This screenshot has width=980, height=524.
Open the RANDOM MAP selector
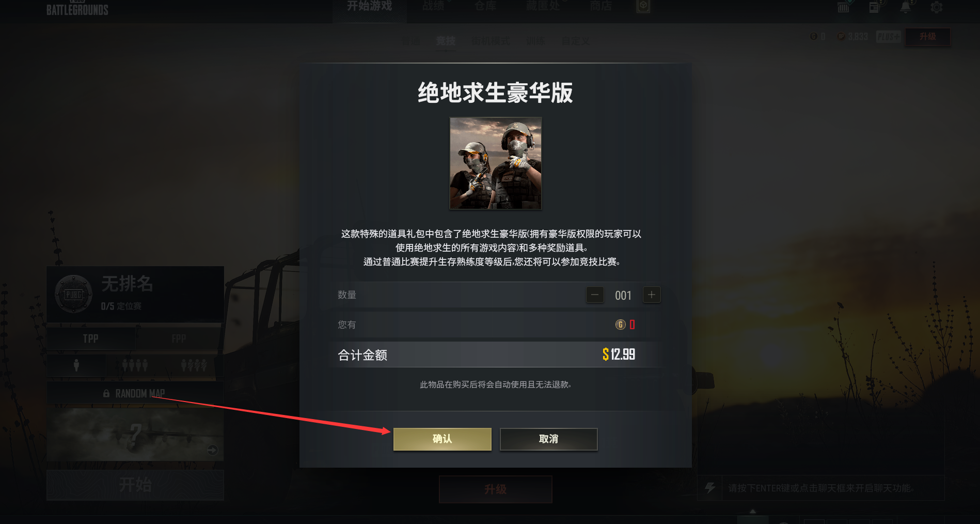coord(135,393)
